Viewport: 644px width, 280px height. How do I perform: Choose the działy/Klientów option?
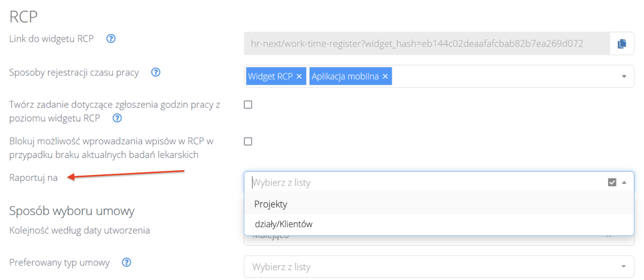point(284,224)
